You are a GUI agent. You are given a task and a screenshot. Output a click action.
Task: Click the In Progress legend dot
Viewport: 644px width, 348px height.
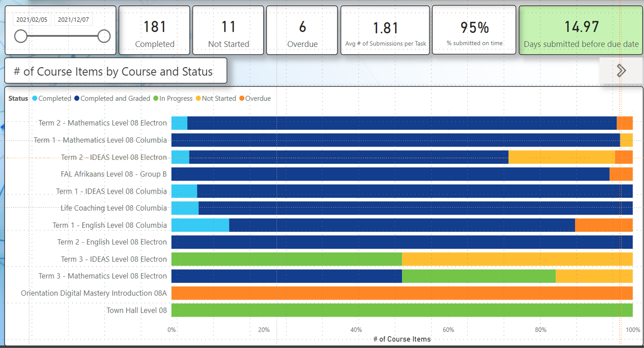tap(156, 98)
